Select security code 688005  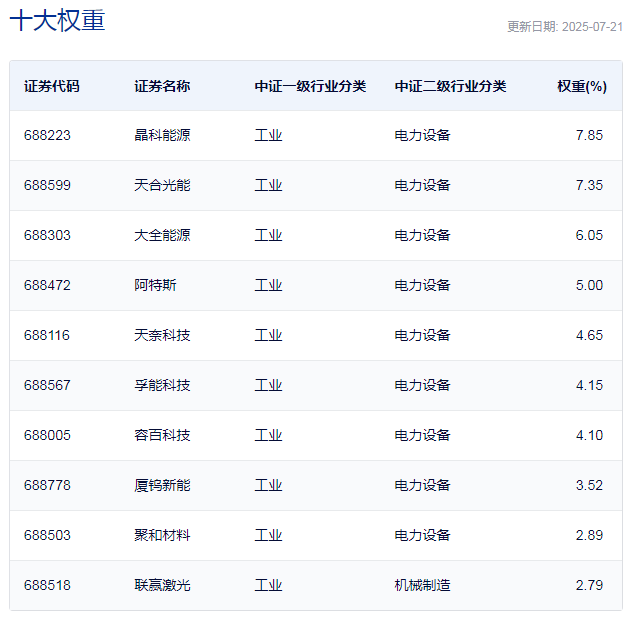pyautogui.click(x=47, y=435)
